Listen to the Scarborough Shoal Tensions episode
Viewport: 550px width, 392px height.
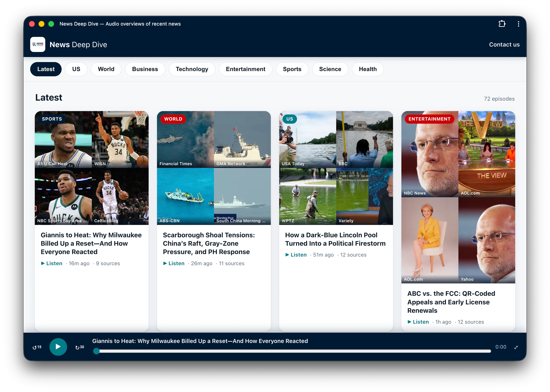coord(174,263)
